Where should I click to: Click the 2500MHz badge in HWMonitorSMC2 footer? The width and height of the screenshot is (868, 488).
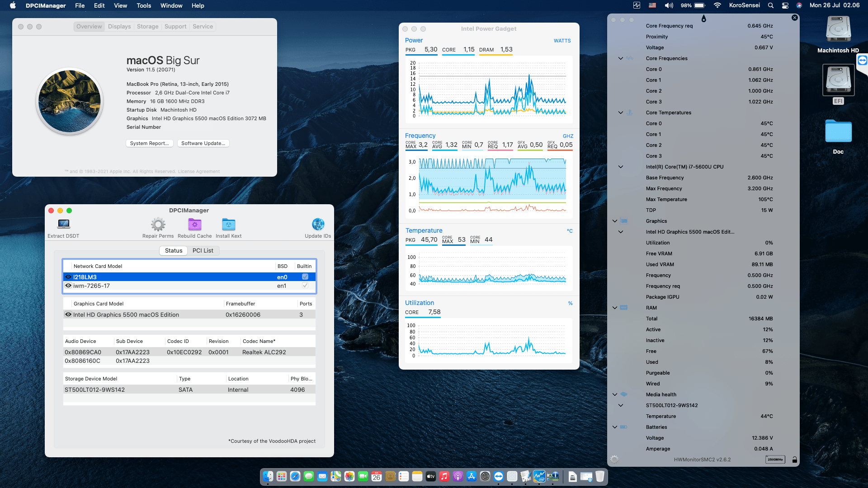[775, 460]
